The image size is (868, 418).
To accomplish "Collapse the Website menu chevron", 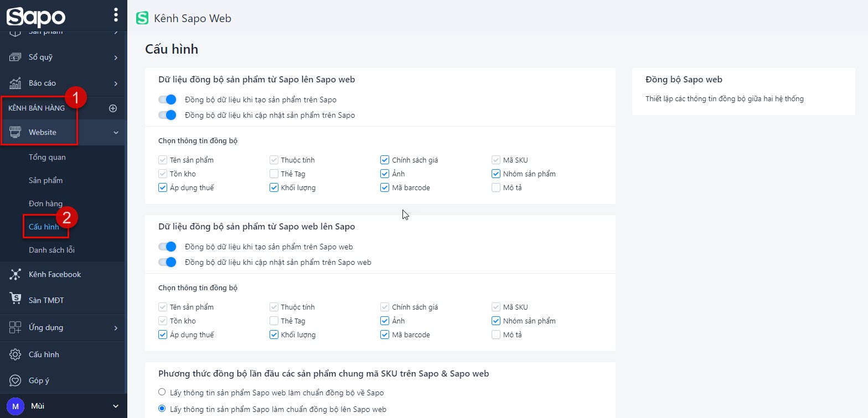I will click(116, 133).
